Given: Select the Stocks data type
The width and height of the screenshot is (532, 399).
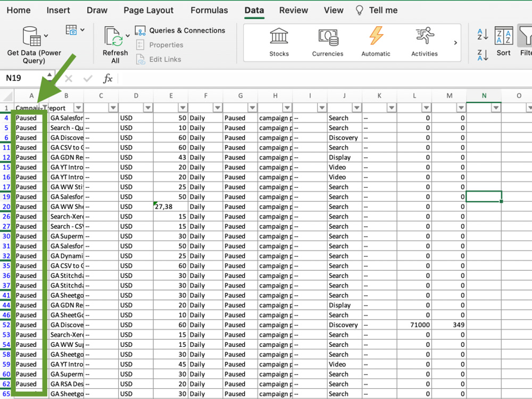Looking at the screenshot, I should [x=279, y=43].
